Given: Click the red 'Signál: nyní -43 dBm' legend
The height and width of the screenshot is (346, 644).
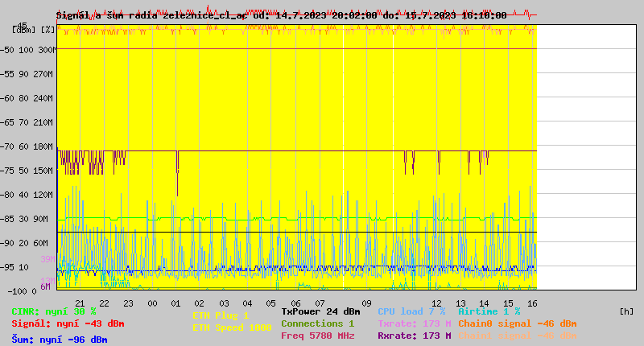Looking at the screenshot, I should pyautogui.click(x=68, y=323).
